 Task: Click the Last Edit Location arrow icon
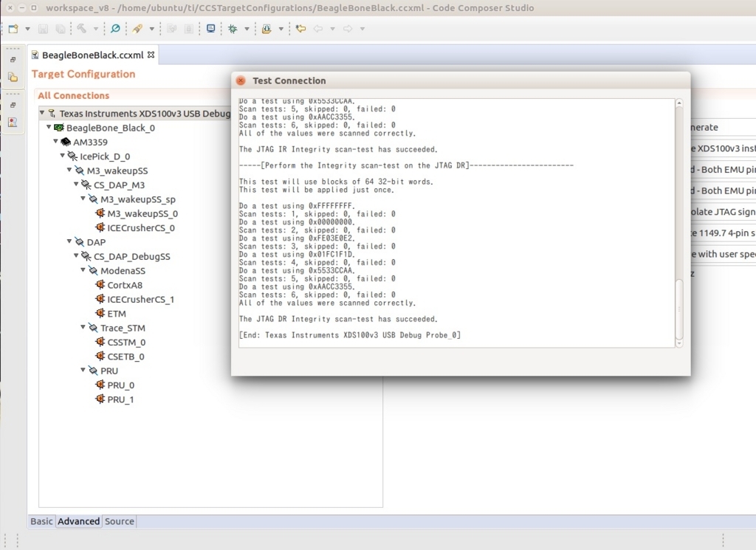pyautogui.click(x=301, y=29)
